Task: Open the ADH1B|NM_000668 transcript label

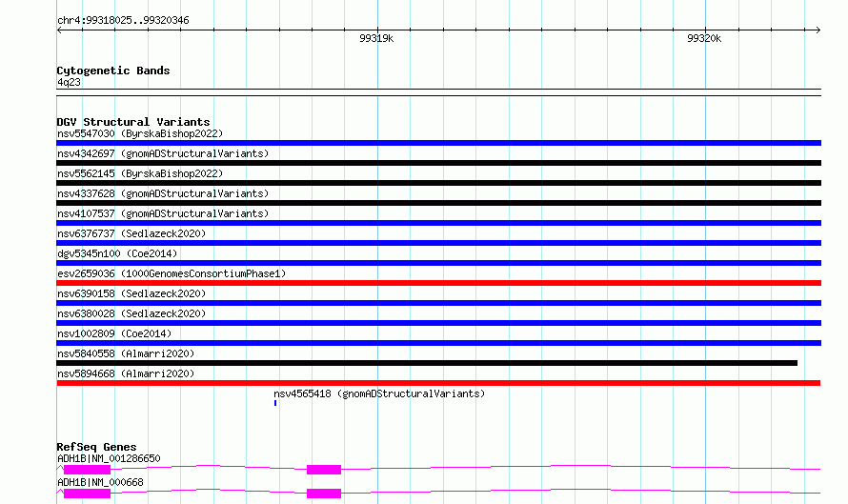Action: (100, 482)
